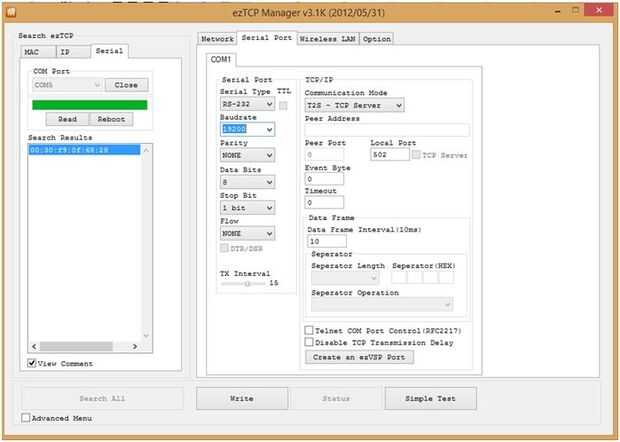Click the Timeout input field
This screenshot has width=620, height=442.
point(324,202)
